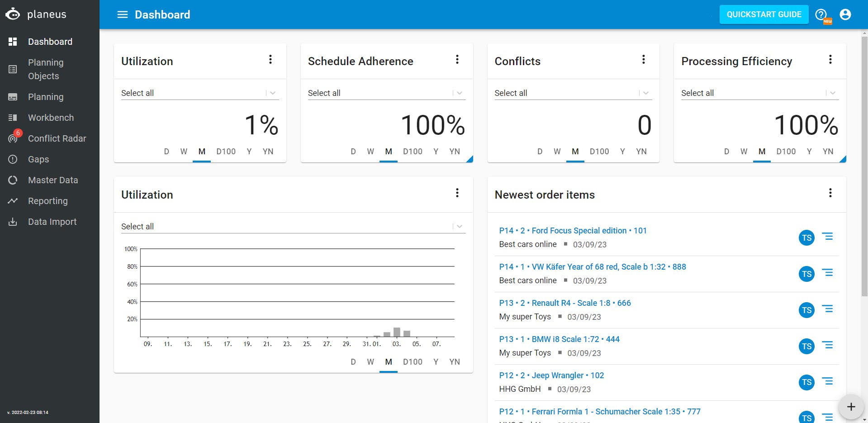This screenshot has width=868, height=423.
Task: Click the QUICKSTART GUIDE button
Action: tap(764, 14)
